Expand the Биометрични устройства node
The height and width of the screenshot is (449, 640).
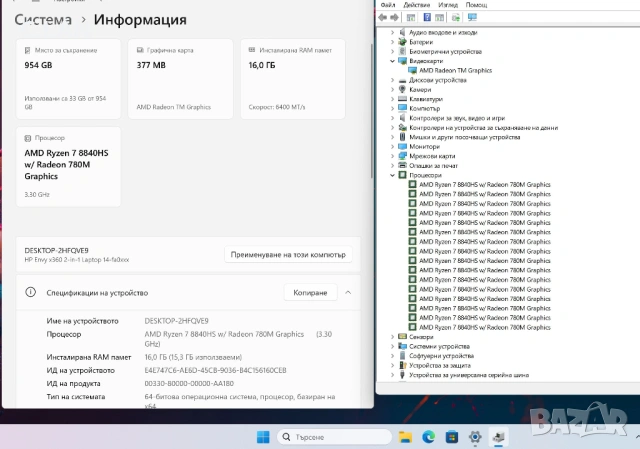[x=392, y=51]
